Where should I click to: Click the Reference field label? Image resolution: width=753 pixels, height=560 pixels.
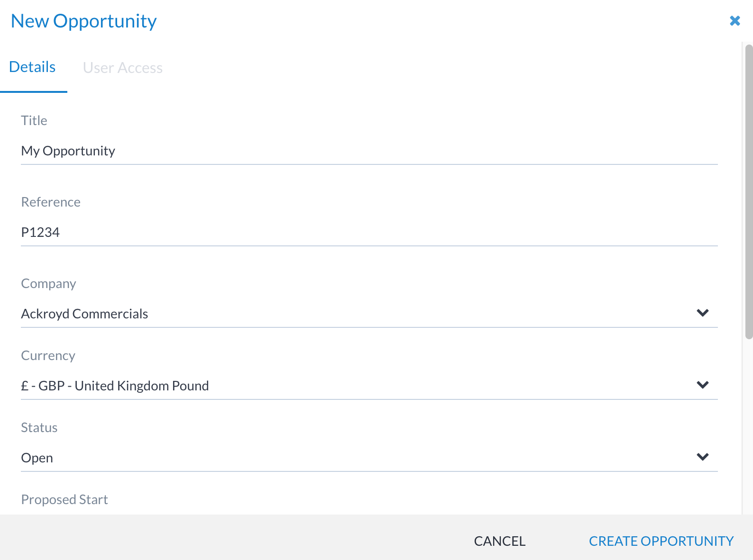click(51, 202)
